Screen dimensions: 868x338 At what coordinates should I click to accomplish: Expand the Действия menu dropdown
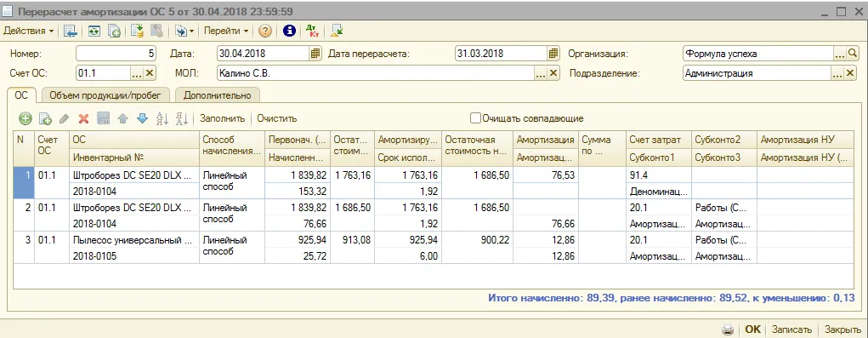pos(30,31)
